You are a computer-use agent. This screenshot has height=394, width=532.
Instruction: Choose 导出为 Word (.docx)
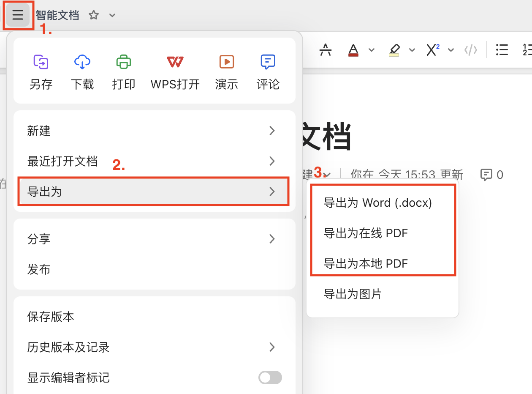click(x=382, y=203)
